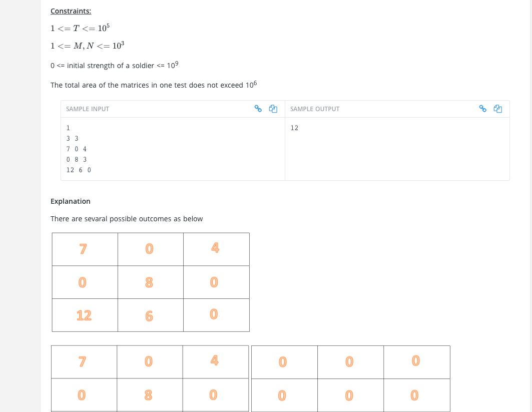Click the SAMPLE INPUT header label
532x412 pixels.
pyautogui.click(x=88, y=109)
